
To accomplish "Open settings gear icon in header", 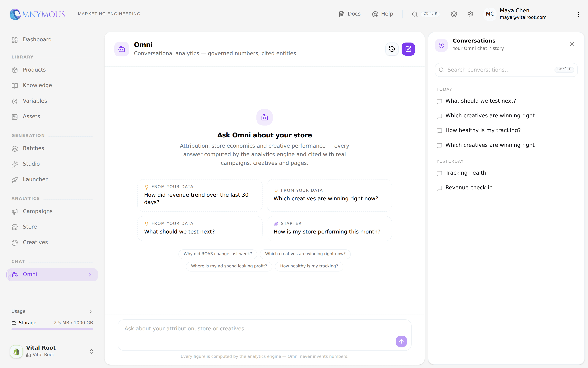I will 470,14.
